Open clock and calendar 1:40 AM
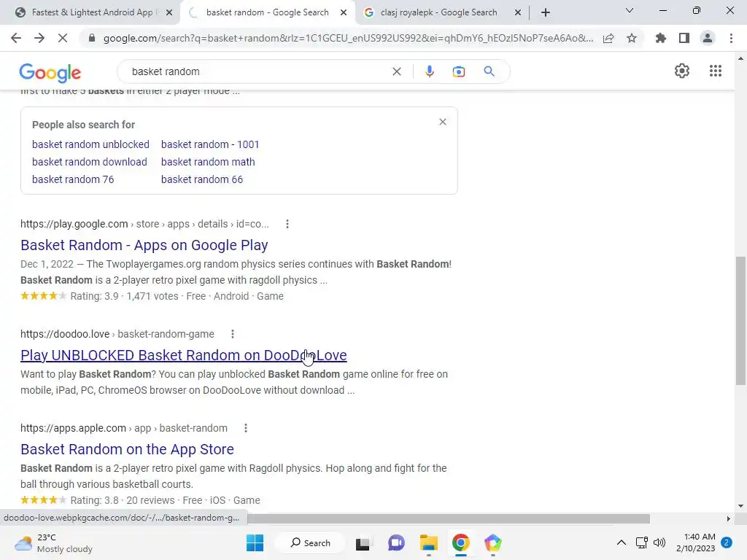Viewport: 747px width, 560px height. pos(695,542)
